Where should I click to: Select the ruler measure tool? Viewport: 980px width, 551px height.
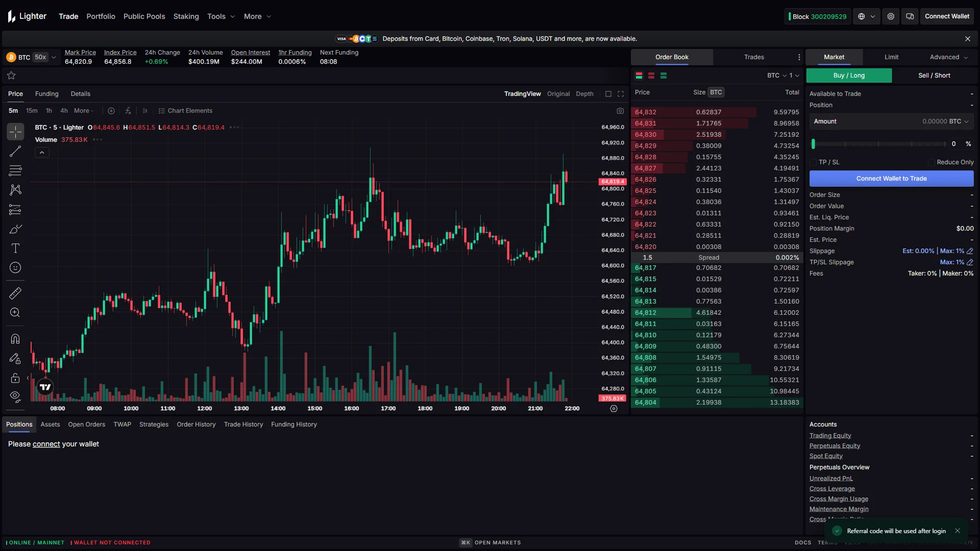[x=15, y=293]
